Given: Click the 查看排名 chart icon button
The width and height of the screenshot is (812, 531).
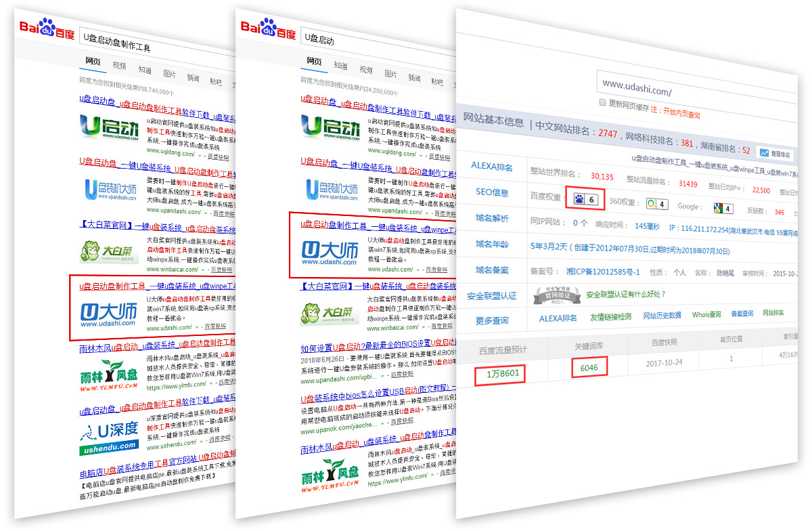Looking at the screenshot, I should pyautogui.click(x=765, y=153).
